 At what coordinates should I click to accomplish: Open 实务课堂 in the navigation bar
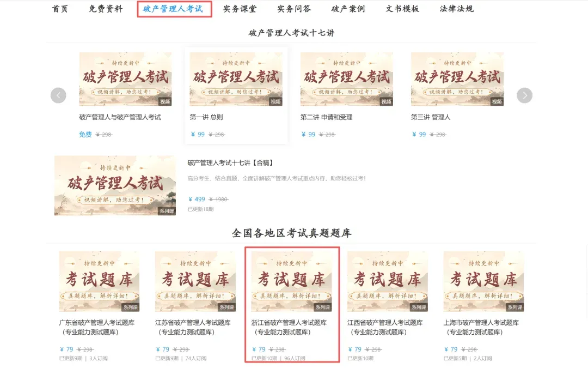tap(240, 9)
